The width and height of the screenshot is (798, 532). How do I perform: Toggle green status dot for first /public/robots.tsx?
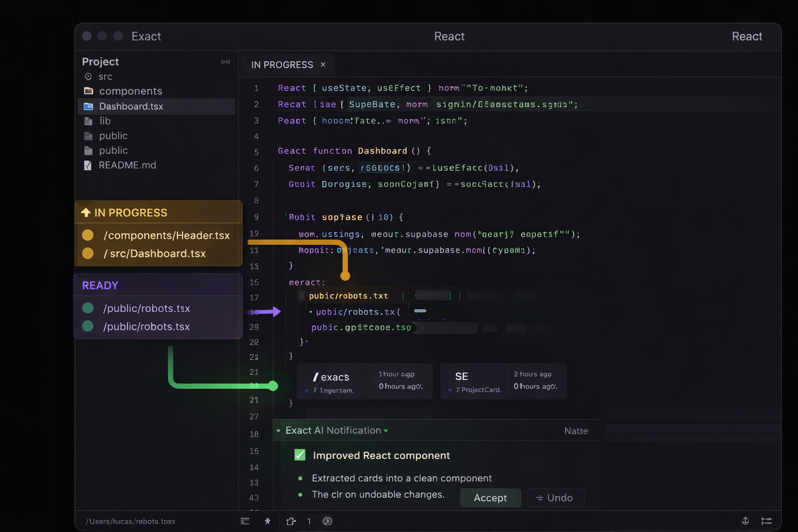[88, 308]
